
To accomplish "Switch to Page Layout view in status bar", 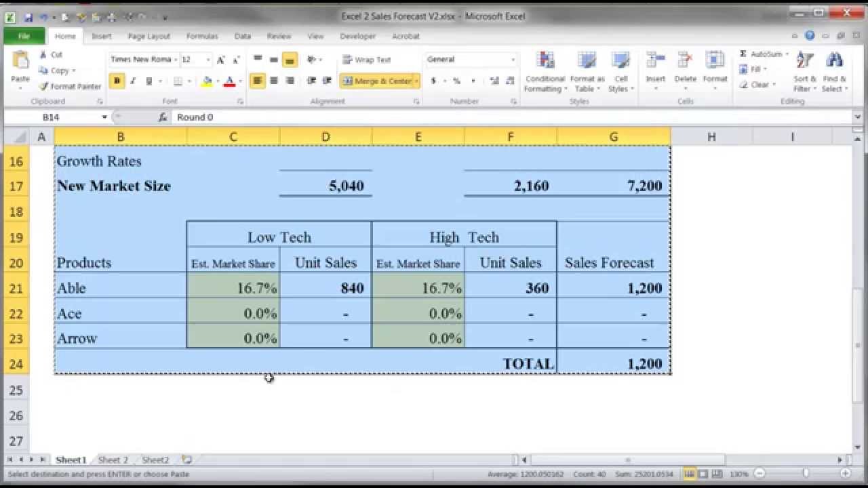I will (703, 474).
